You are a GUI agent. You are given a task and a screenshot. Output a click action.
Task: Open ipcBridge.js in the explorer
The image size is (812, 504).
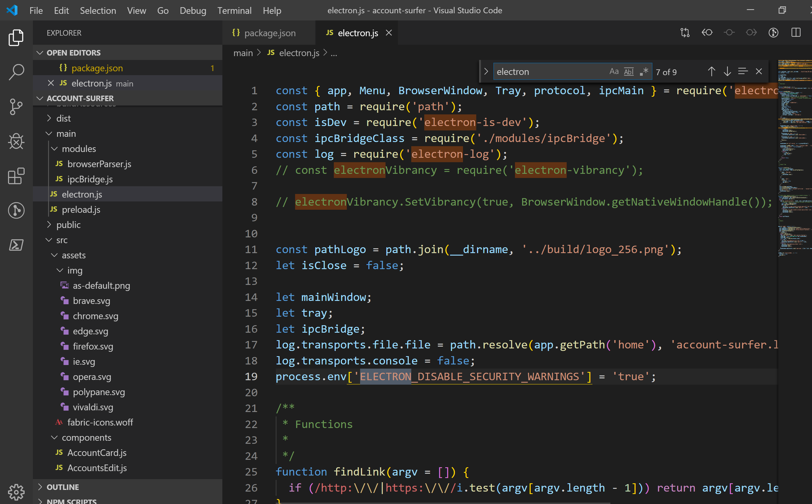[x=90, y=179]
